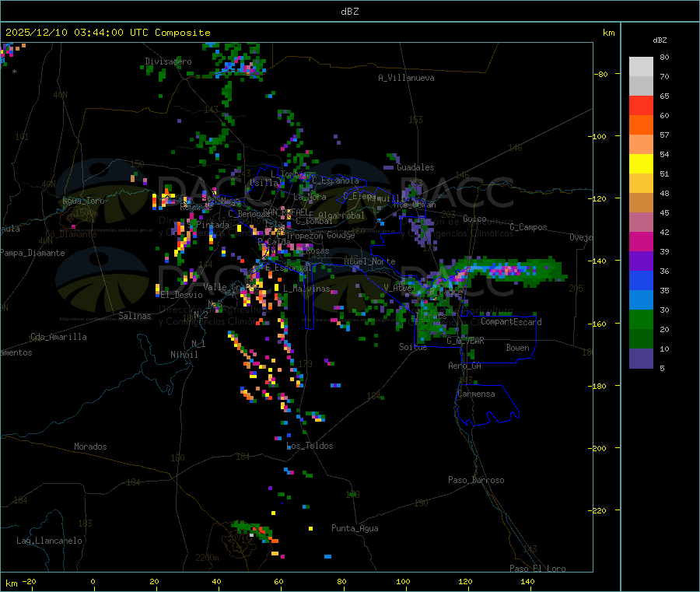The image size is (700, 592).
Task: Select the L_Malvinas place label
Action: pos(306,289)
